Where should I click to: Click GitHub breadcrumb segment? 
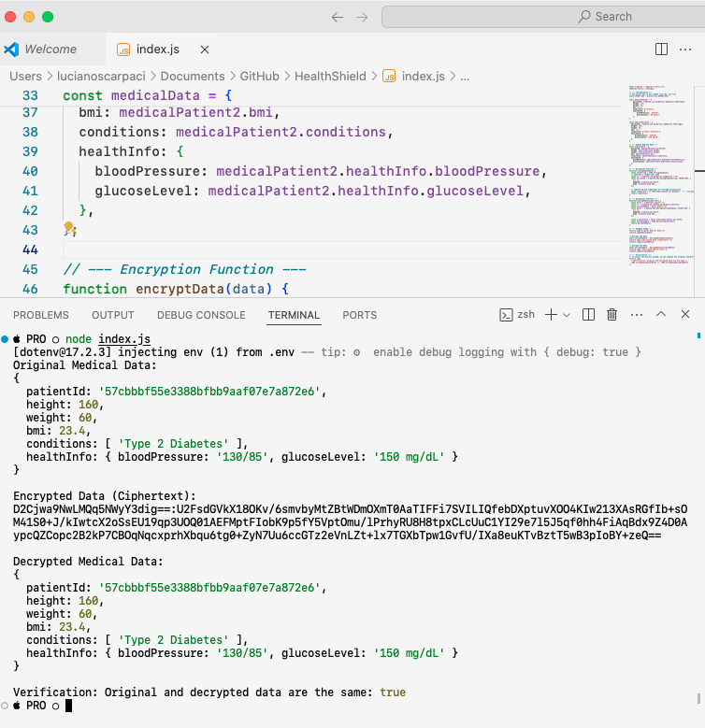[x=260, y=76]
